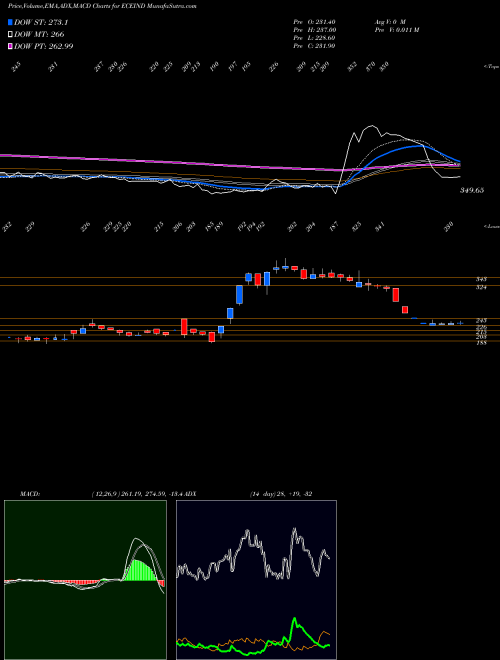Open the green MACD histogram panel

(x=85, y=580)
